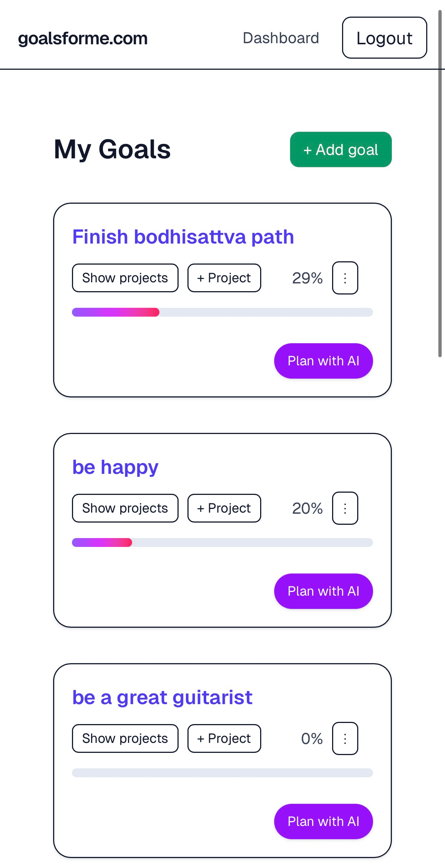
Task: Open three-dot menu for be happy goal
Action: 345,508
